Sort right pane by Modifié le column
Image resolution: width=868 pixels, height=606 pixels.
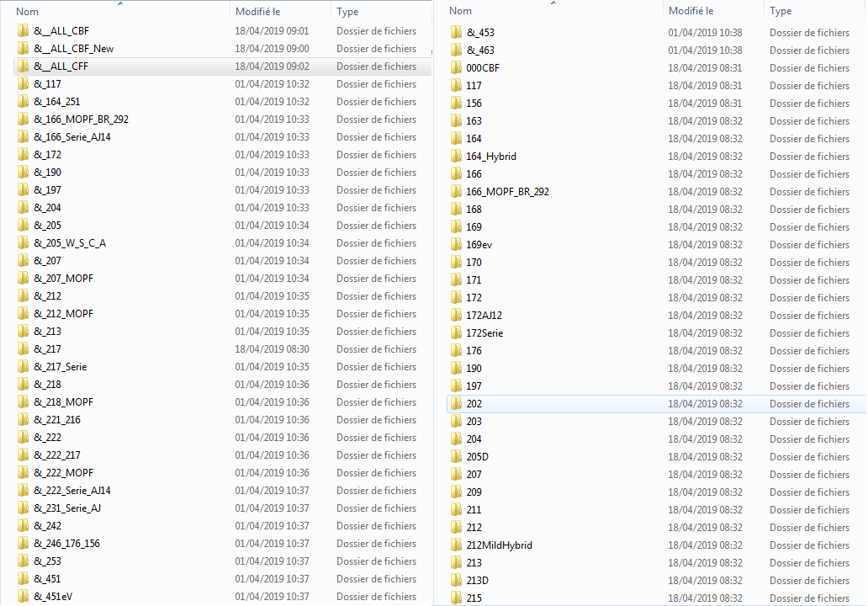(x=691, y=11)
